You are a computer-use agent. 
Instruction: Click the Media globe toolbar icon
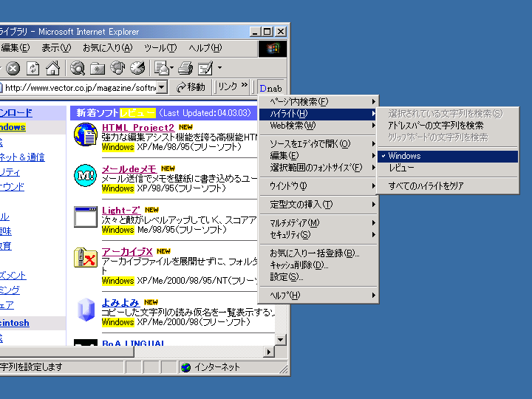click(117, 68)
